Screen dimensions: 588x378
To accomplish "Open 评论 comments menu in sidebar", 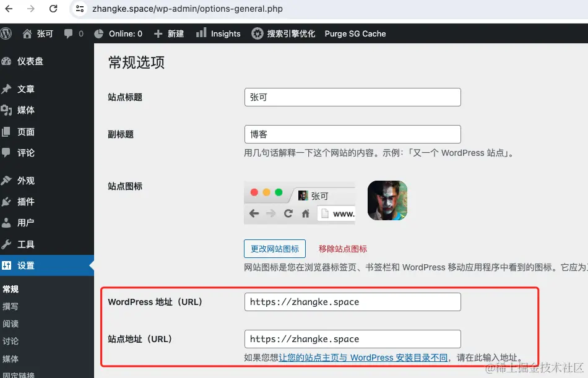I will (x=25, y=153).
